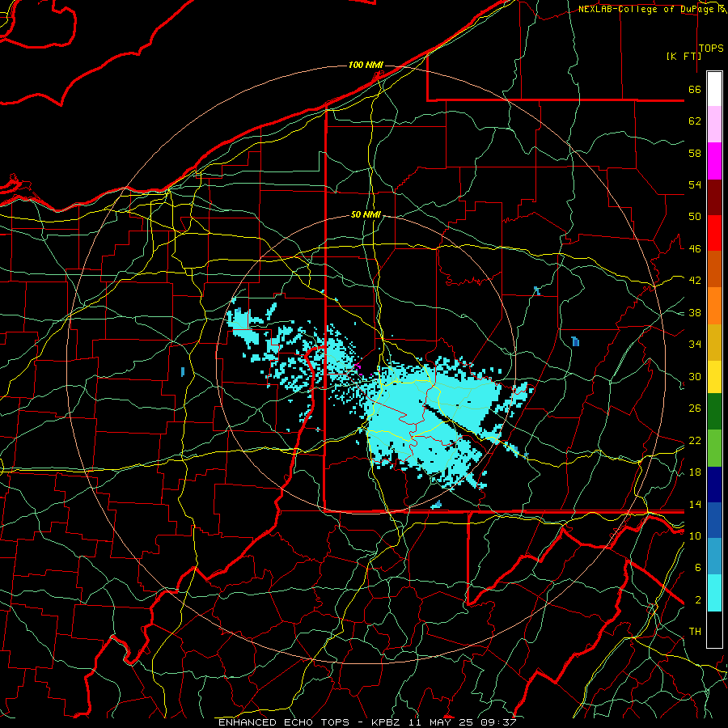Click the "ENHANCED ECHO TOPS" product title
Image resolution: width=728 pixels, height=728 pixels.
284,722
